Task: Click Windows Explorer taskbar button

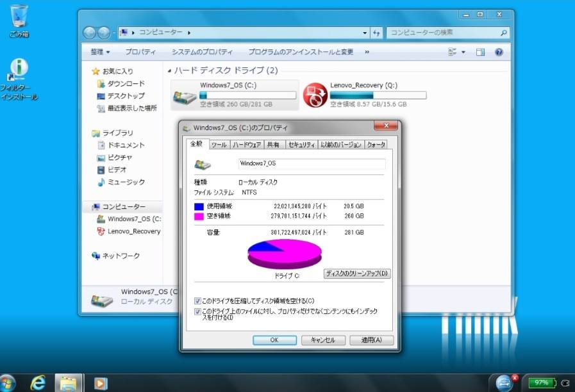Action: coord(69,383)
